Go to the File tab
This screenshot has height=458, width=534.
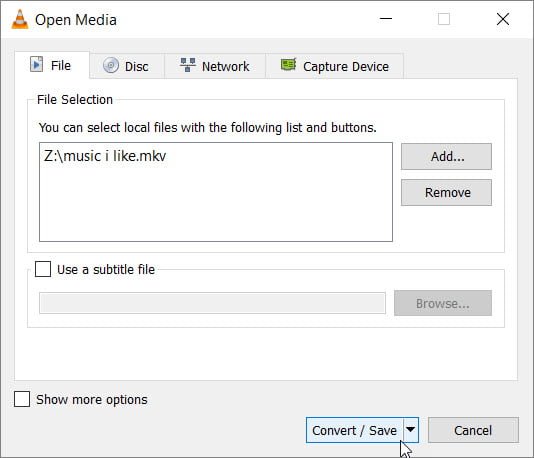pyautogui.click(x=52, y=65)
